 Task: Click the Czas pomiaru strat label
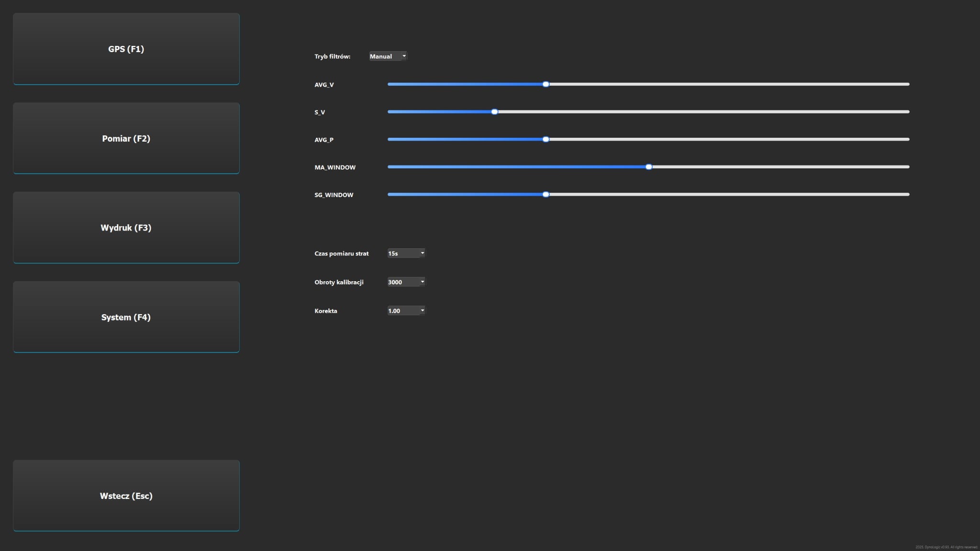[342, 253]
